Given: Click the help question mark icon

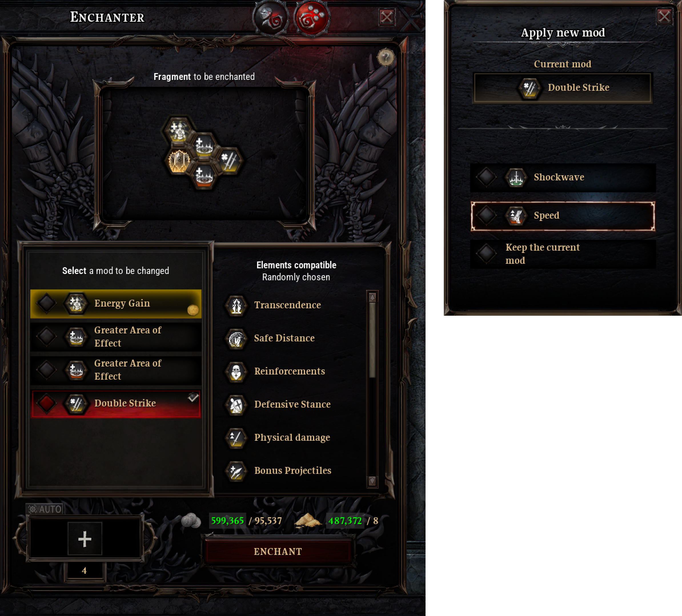Looking at the screenshot, I should [x=386, y=57].
